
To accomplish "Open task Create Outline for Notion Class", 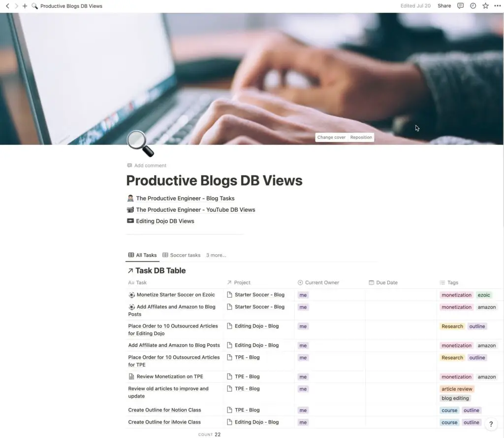I will [164, 410].
